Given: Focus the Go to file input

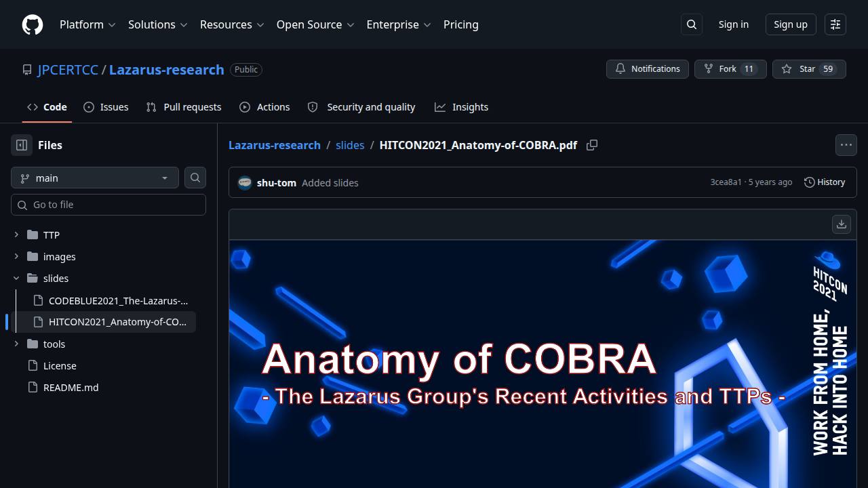Looking at the screenshot, I should click(108, 205).
